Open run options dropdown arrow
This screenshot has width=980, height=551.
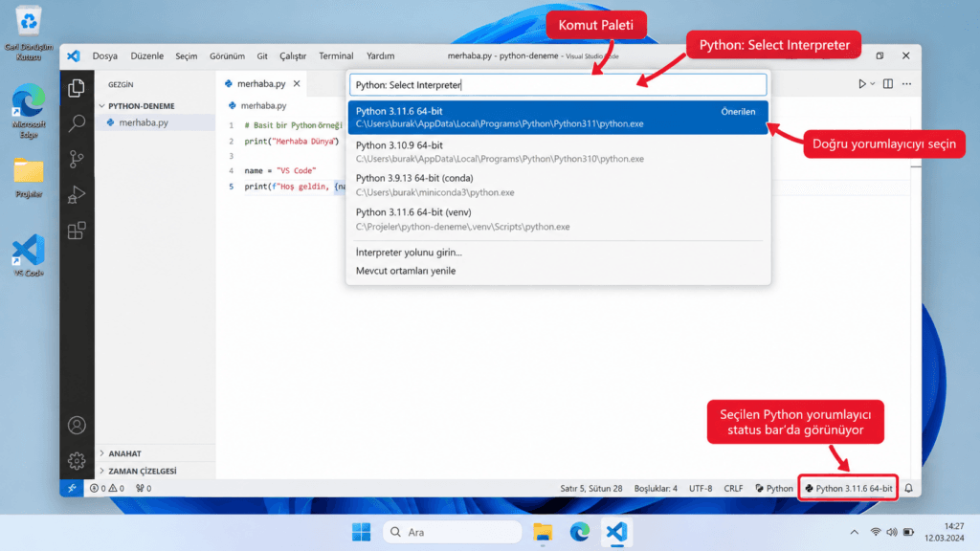coord(873,84)
